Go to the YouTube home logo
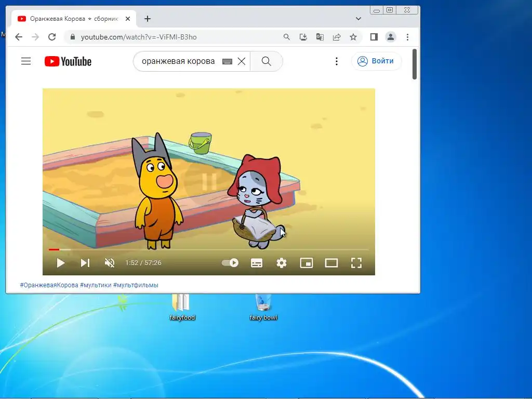The width and height of the screenshot is (532, 399). click(68, 61)
